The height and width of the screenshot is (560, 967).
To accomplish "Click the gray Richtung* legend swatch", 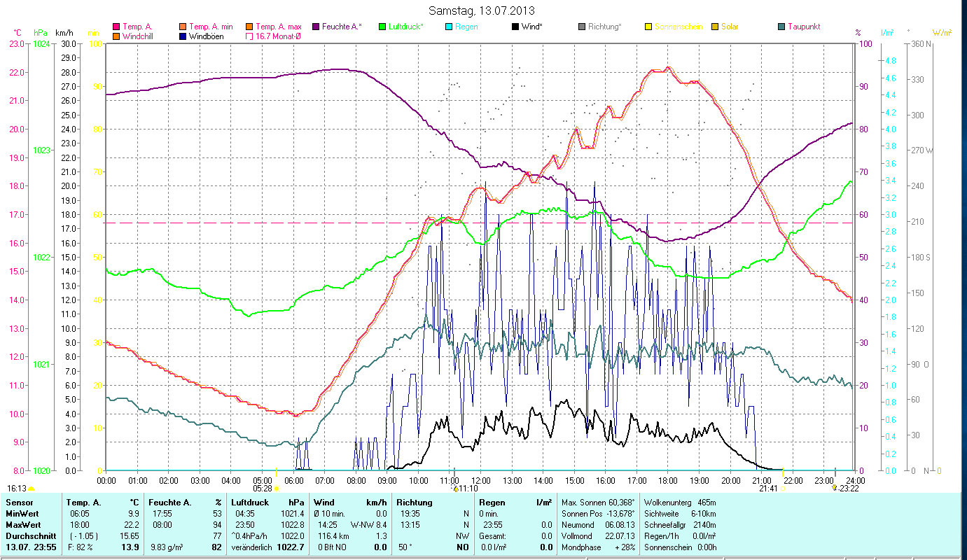I will click(x=582, y=27).
